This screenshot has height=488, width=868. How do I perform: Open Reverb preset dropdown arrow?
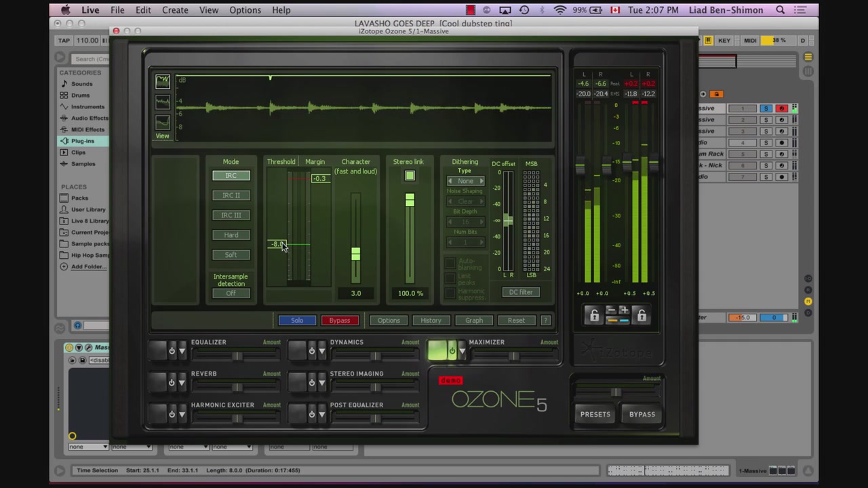pos(182,382)
